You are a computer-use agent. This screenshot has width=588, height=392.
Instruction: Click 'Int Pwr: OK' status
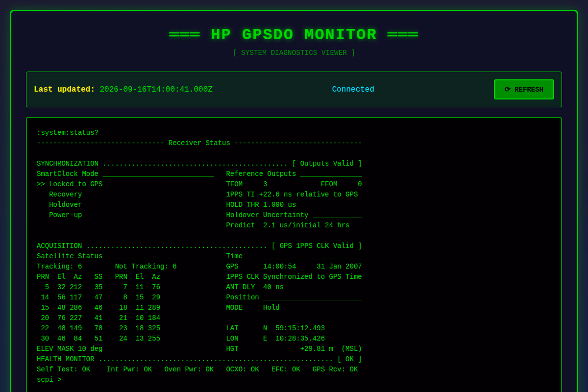129,369
